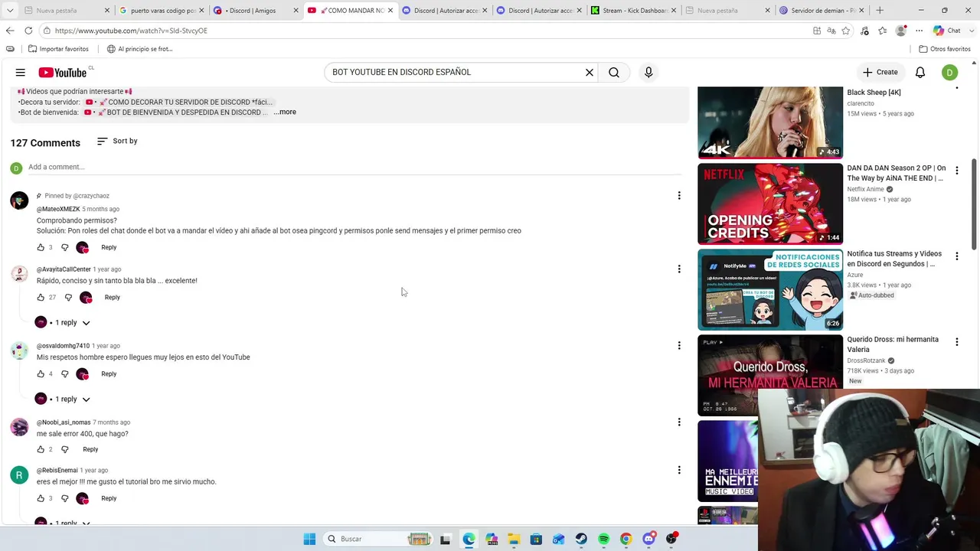Open more actions for DAN DA DAN video
The width and height of the screenshot is (980, 551).
(956, 171)
